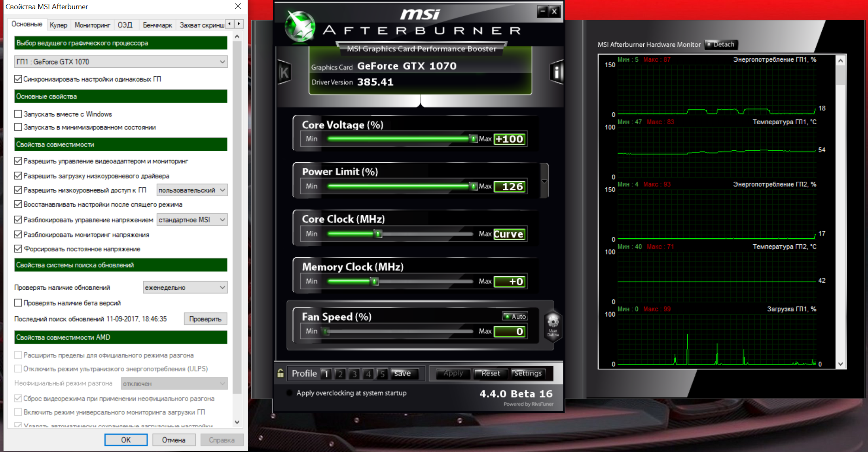The height and width of the screenshot is (452, 868).
Task: Toggle the profile lock icon
Action: [280, 373]
